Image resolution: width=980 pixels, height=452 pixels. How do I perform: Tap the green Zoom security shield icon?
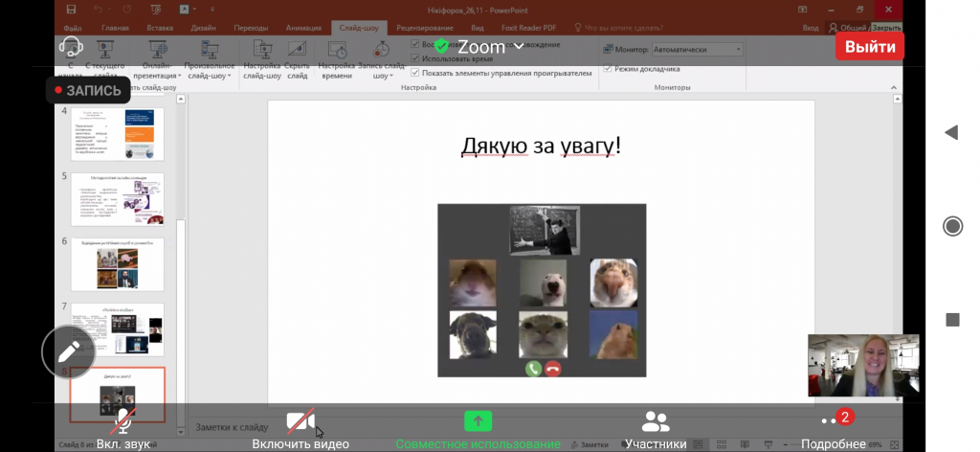(442, 46)
